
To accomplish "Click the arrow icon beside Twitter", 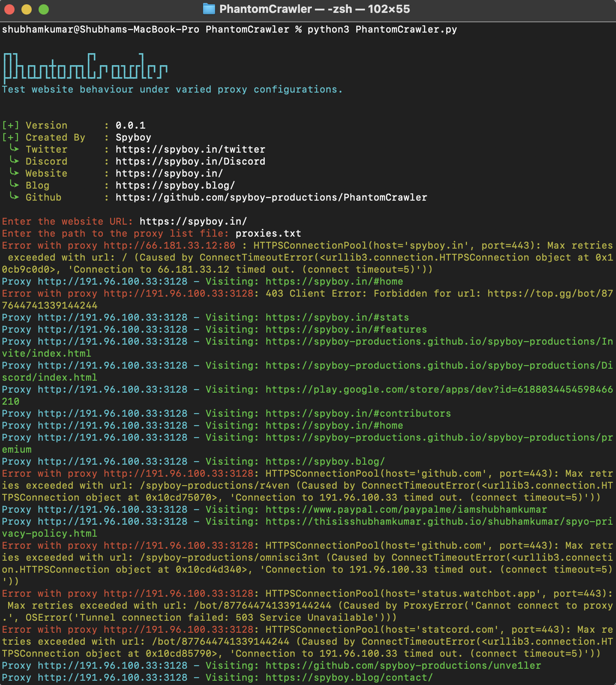I will point(15,149).
